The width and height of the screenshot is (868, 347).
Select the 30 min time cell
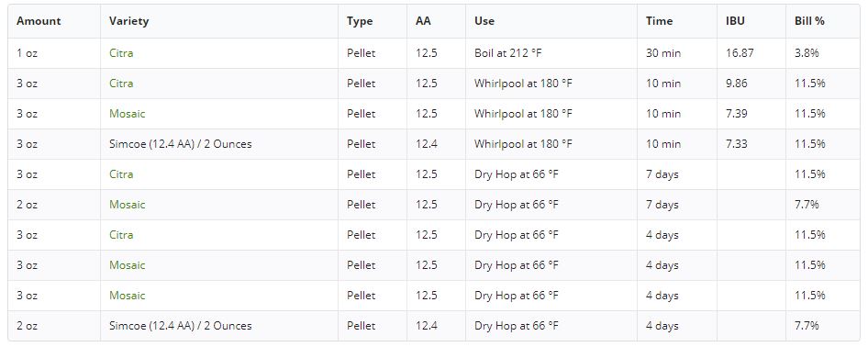click(676, 53)
